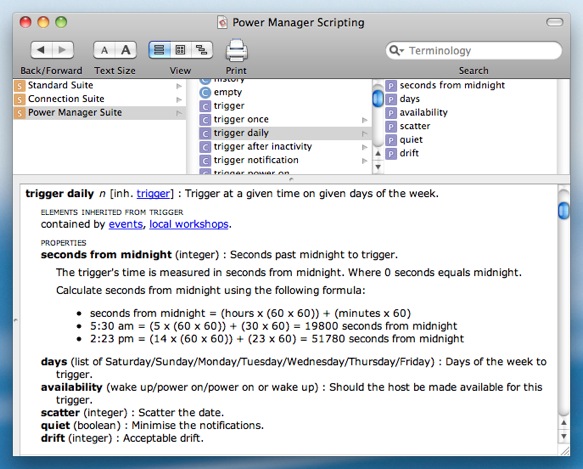Click the Connection Suite S icon

click(19, 100)
